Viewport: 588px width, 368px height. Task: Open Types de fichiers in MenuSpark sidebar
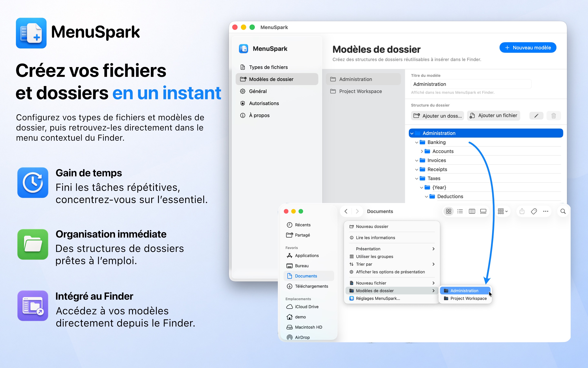[277, 67]
